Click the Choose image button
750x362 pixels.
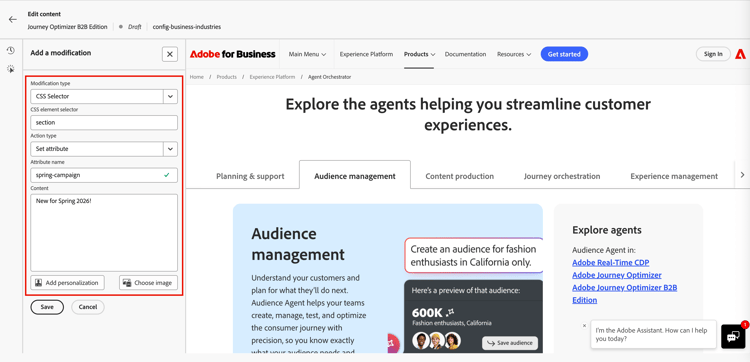pos(148,283)
